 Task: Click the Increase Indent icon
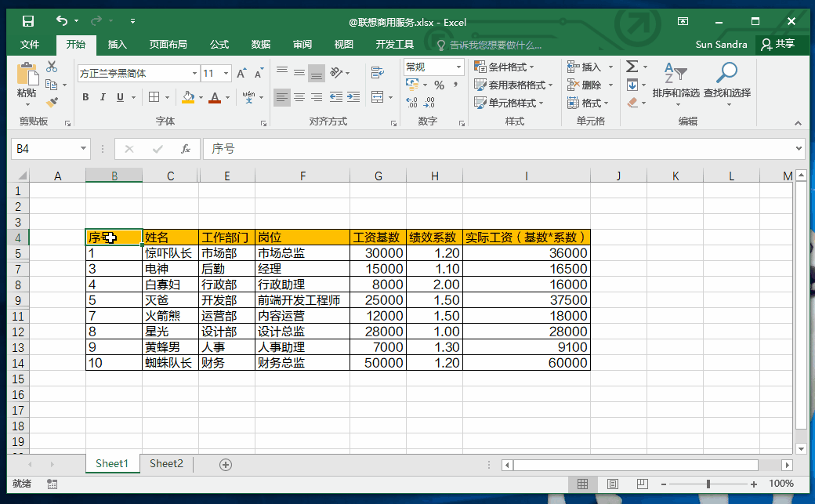tap(355, 97)
